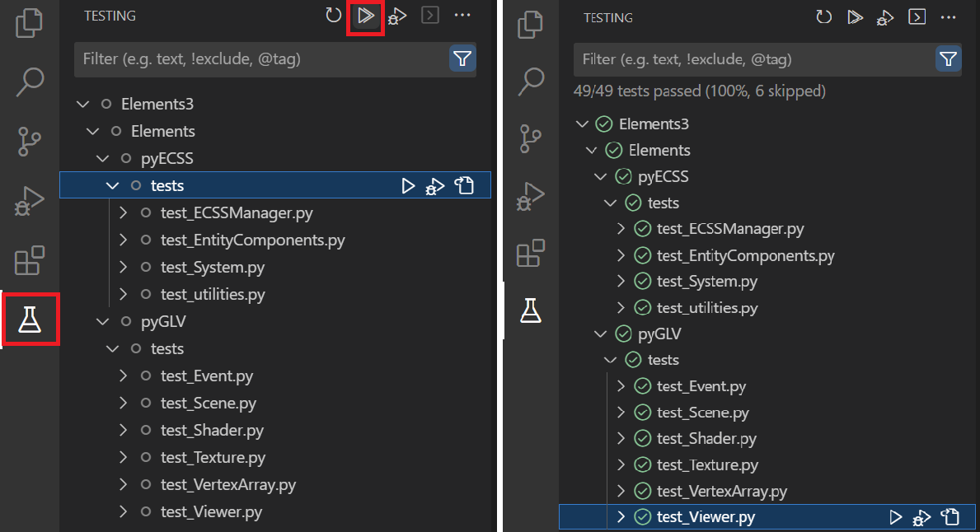Show test output in right Testing panel
The width and height of the screenshot is (980, 532).
pyautogui.click(x=917, y=16)
